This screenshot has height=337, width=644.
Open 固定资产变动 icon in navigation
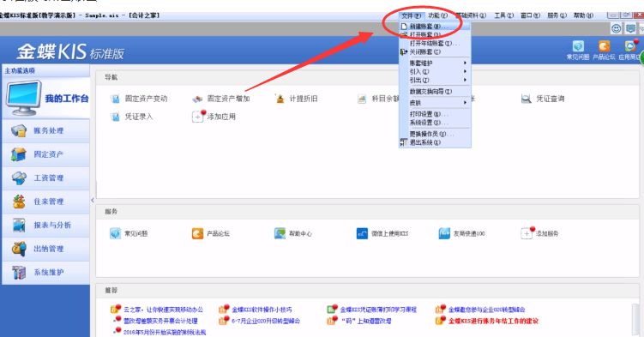tap(115, 99)
